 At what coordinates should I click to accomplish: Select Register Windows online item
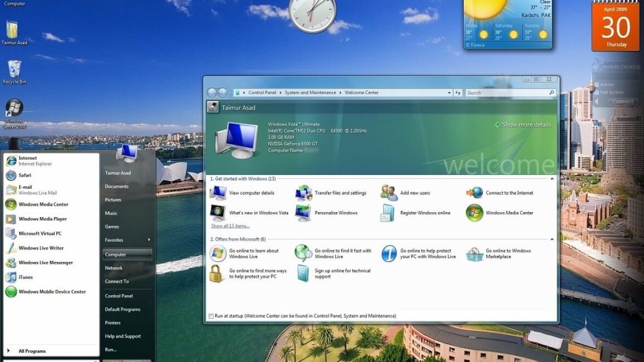pos(416,213)
